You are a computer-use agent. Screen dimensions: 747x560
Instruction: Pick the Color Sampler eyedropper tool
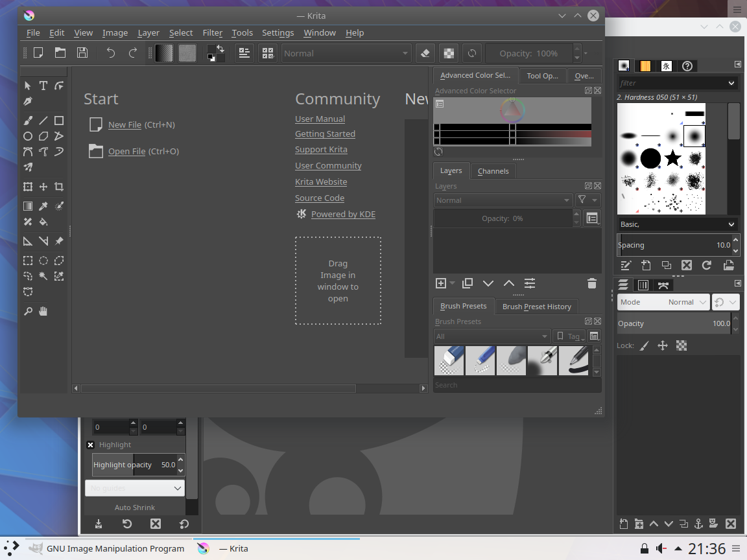coord(43,206)
